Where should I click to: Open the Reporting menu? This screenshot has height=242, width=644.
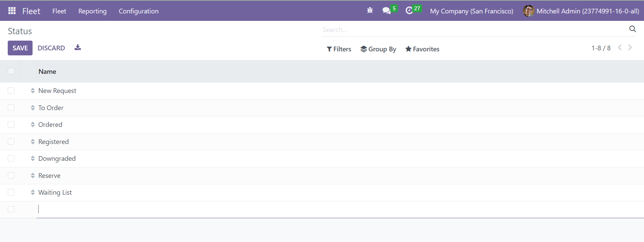click(92, 11)
